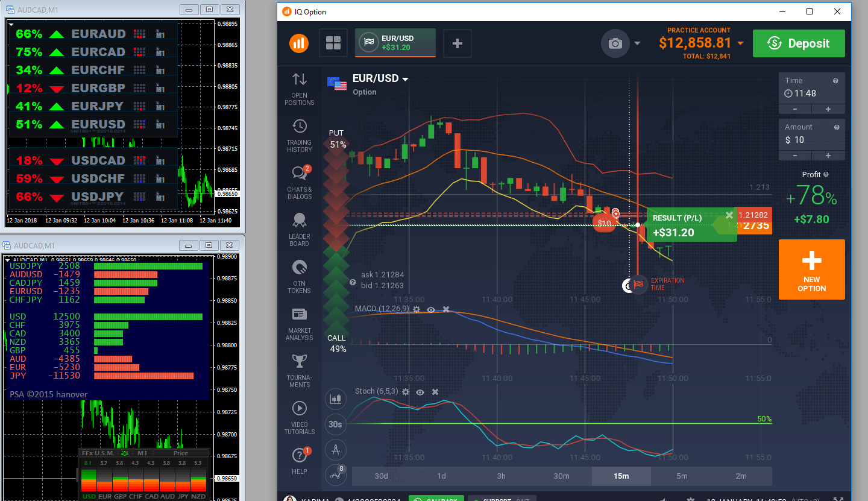868x501 pixels.
Task: Click the USDJPY 66% signal row
Action: click(93, 197)
